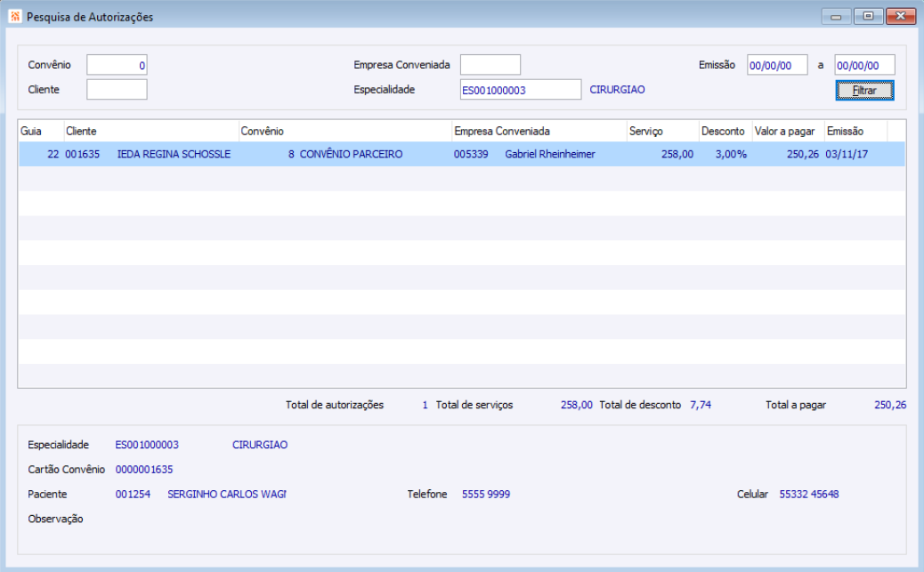Click the Empresa Conveniada column header
Viewport: 924px width, 572px height.
pyautogui.click(x=539, y=132)
